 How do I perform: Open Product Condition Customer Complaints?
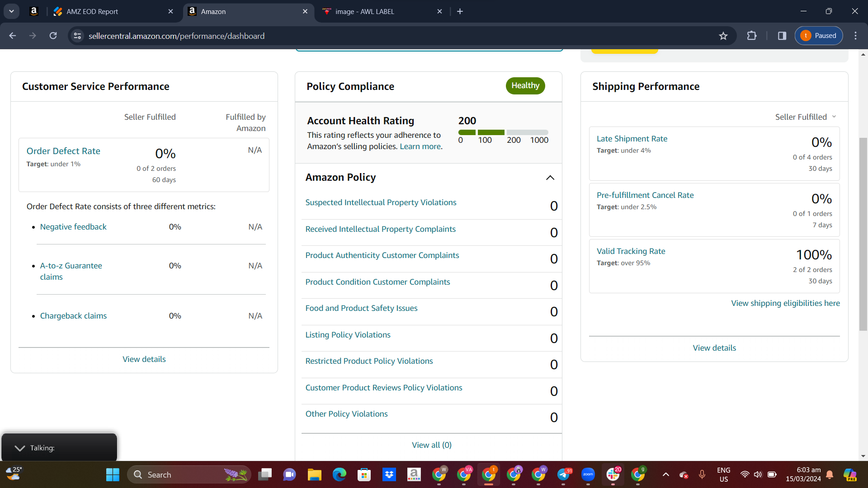point(377,282)
